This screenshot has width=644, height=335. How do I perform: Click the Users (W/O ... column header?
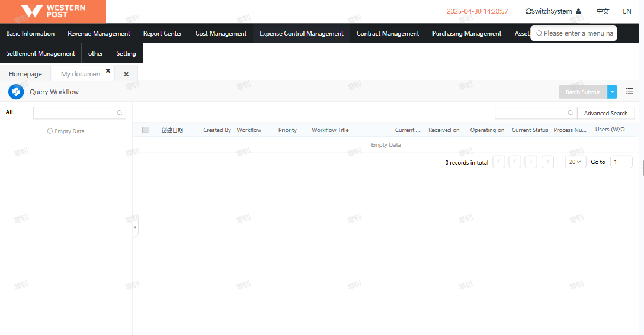coord(613,130)
